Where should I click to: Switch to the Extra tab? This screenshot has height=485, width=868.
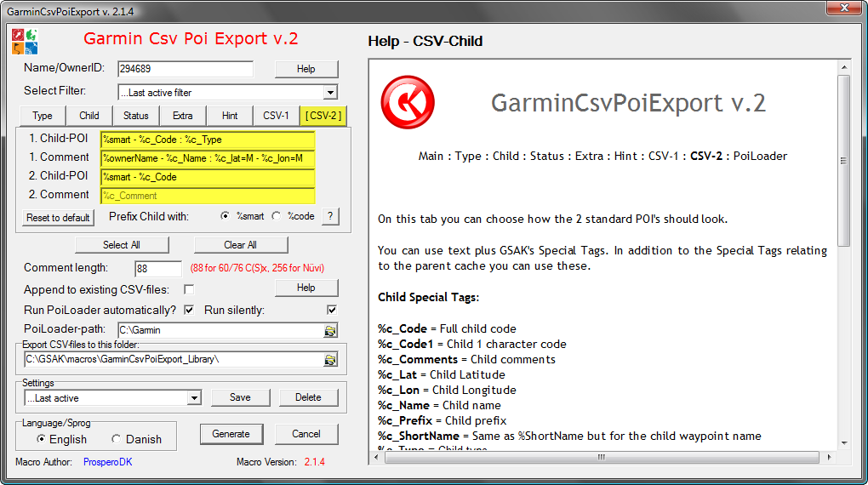click(x=182, y=116)
